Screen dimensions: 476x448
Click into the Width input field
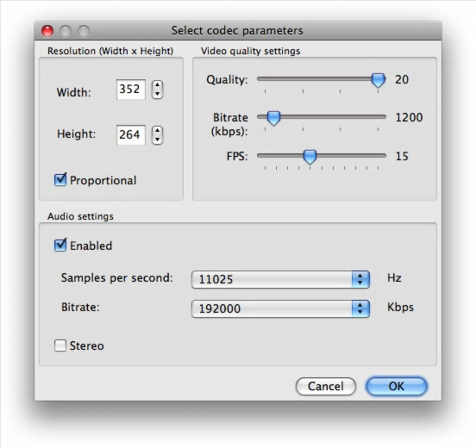130,89
